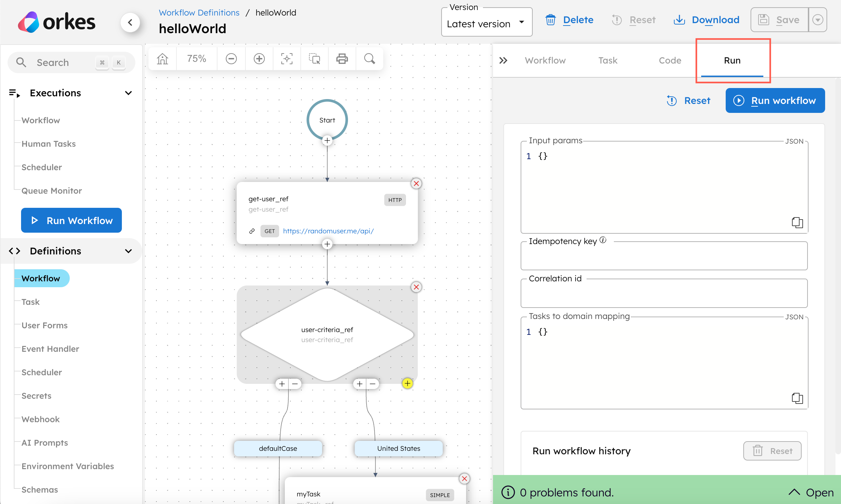The width and height of the screenshot is (841, 504).
Task: Open Webhook under Definitions
Action: click(40, 419)
